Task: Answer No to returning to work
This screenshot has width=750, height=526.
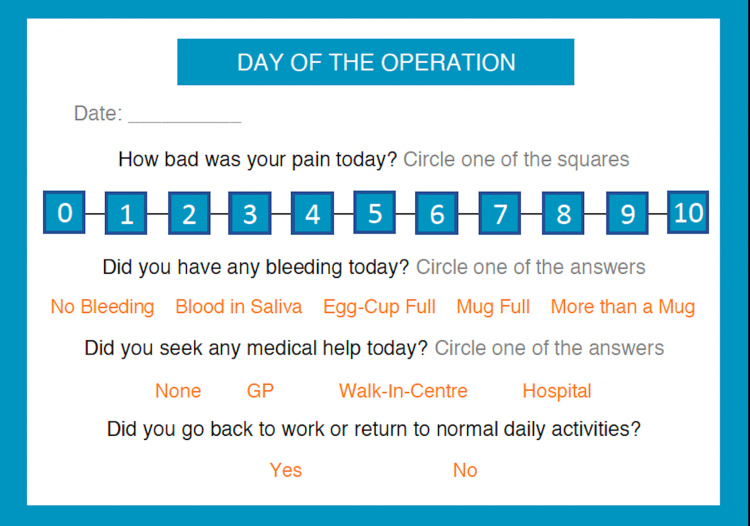Action: pos(465,470)
